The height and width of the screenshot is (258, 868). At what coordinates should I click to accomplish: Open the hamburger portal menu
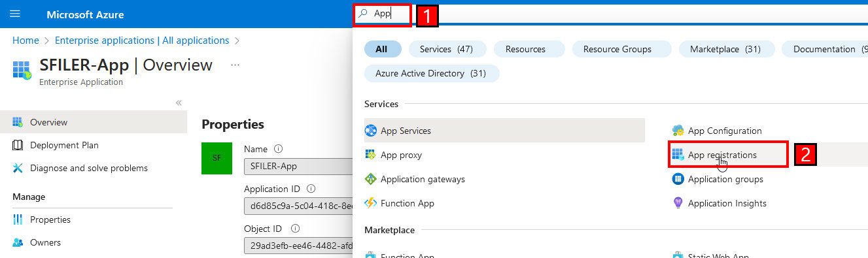pyautogui.click(x=16, y=14)
